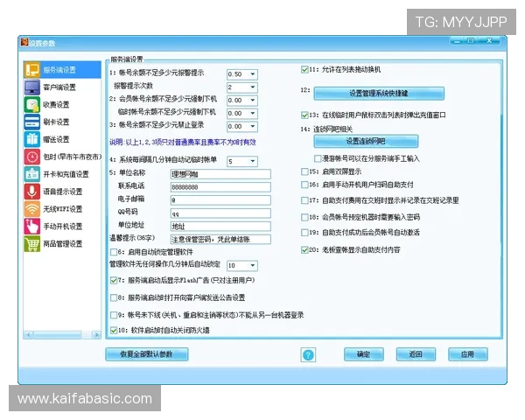This screenshot has width=525, height=420.
Task: Enable option 19 会员帐号自动激活
Action: [x=304, y=233]
